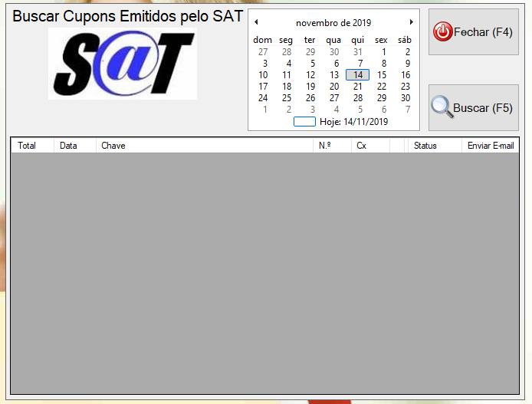Go to previous month in calendar
The image size is (532, 404).
click(x=256, y=22)
